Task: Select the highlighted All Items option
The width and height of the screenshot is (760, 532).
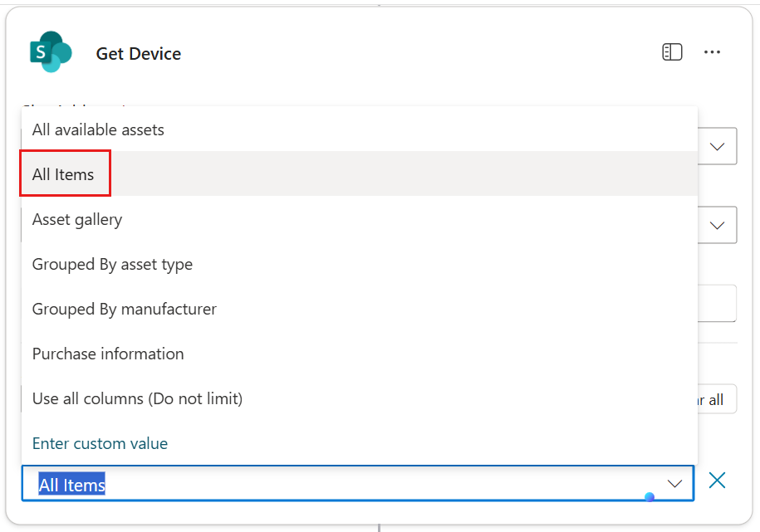Action: [x=62, y=173]
